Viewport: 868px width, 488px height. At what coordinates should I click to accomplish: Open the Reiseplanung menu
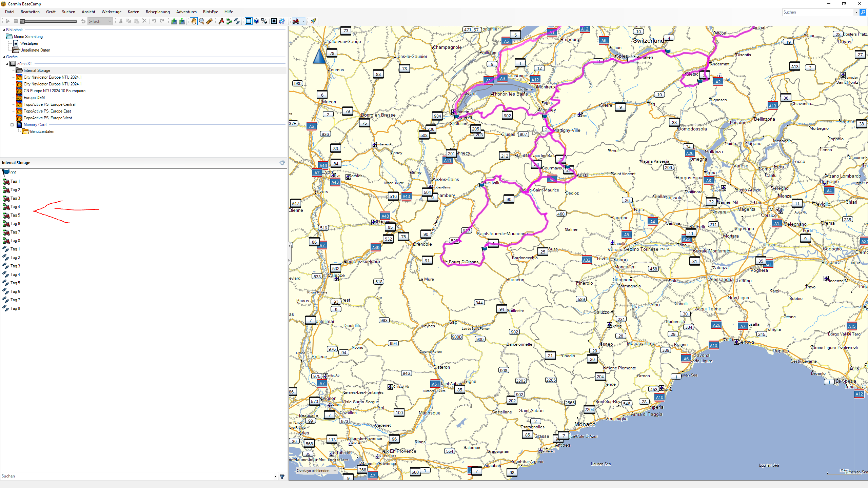(x=158, y=12)
